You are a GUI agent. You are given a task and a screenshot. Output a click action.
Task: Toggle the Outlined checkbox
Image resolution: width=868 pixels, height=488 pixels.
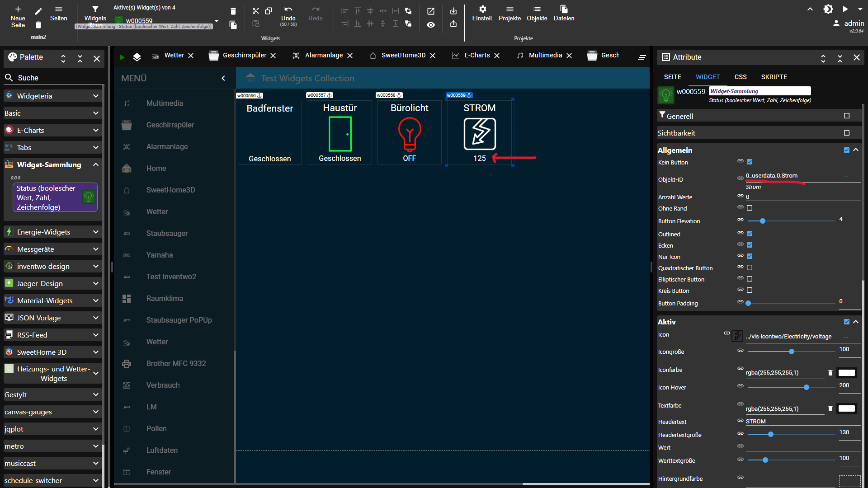pyautogui.click(x=750, y=234)
